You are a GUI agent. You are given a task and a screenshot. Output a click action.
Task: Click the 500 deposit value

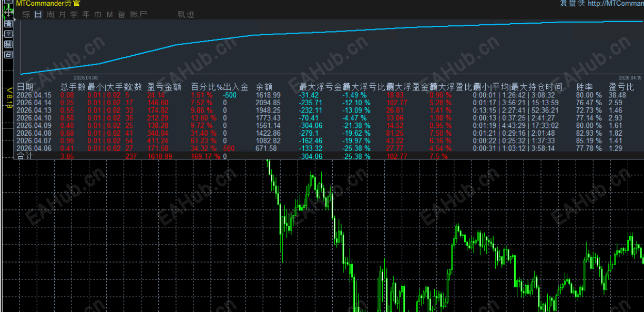pyautogui.click(x=229, y=149)
